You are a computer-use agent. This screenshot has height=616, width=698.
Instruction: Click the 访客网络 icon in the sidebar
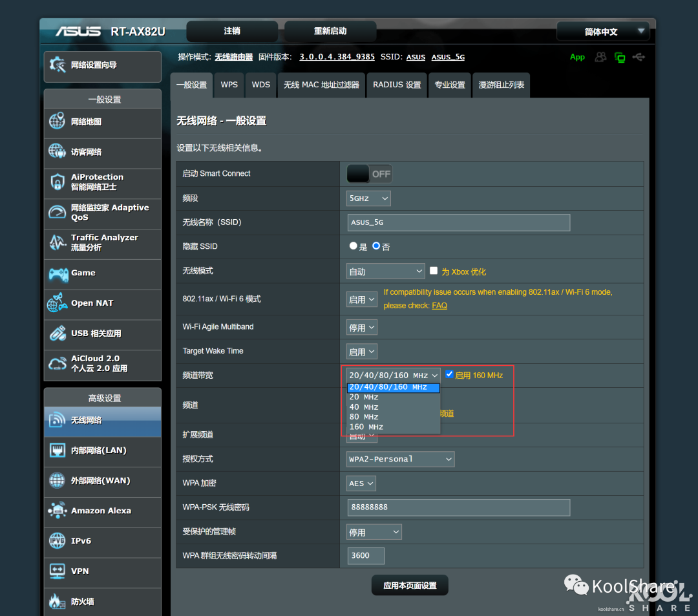(57, 151)
